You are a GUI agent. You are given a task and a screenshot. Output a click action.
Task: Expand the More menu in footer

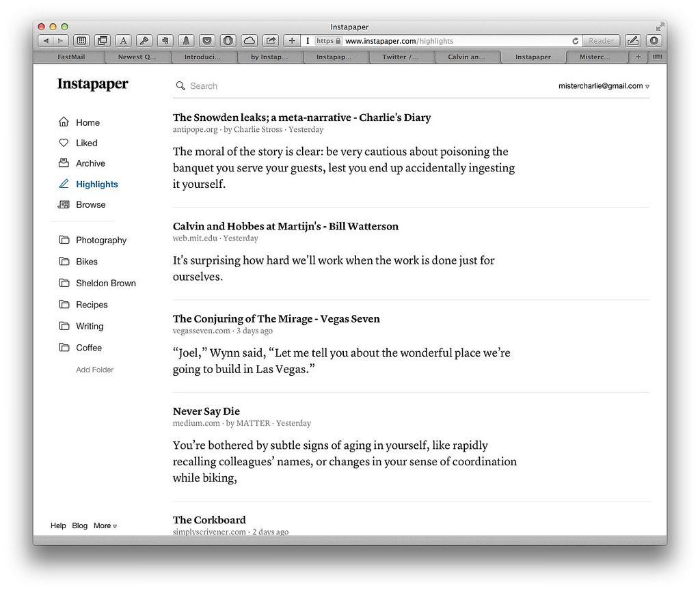point(105,526)
